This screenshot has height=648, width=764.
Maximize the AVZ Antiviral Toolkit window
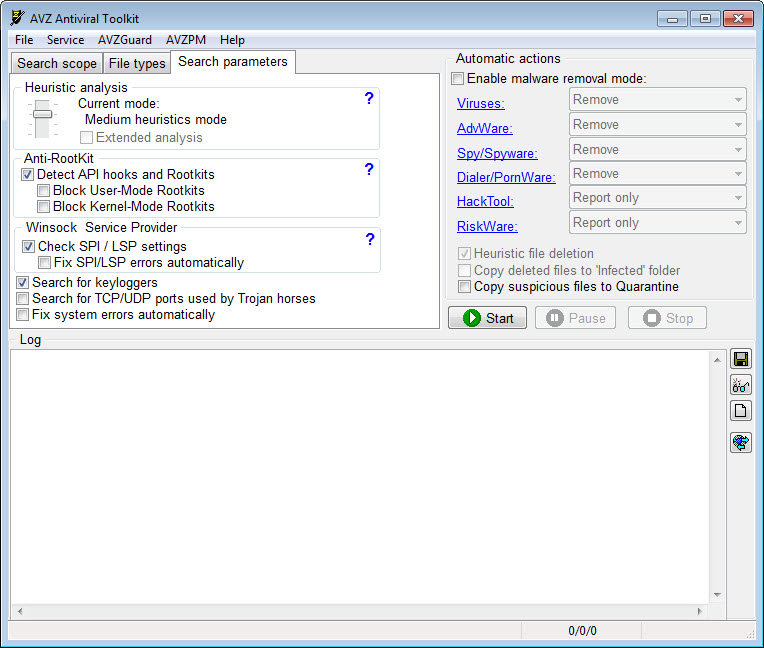(x=705, y=19)
